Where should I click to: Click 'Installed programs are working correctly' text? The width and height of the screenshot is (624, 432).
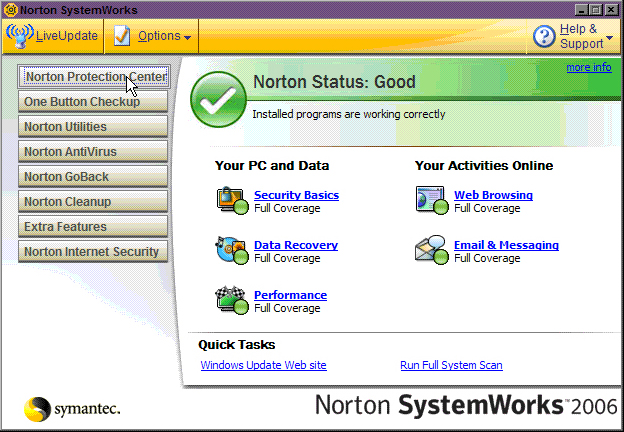(x=349, y=115)
